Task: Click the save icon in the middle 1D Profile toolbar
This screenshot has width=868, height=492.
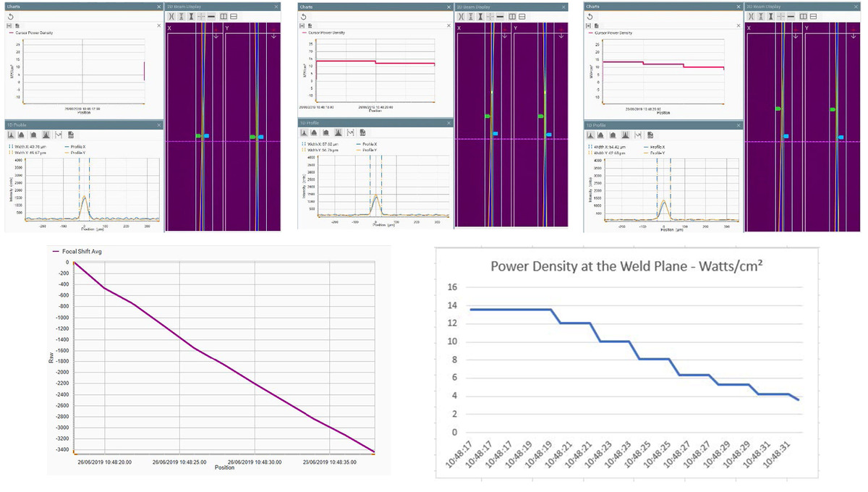Action: click(x=362, y=132)
